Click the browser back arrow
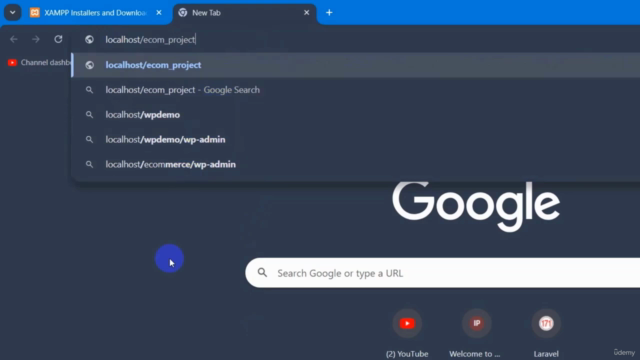This screenshot has width=640, height=360. pos(14,39)
